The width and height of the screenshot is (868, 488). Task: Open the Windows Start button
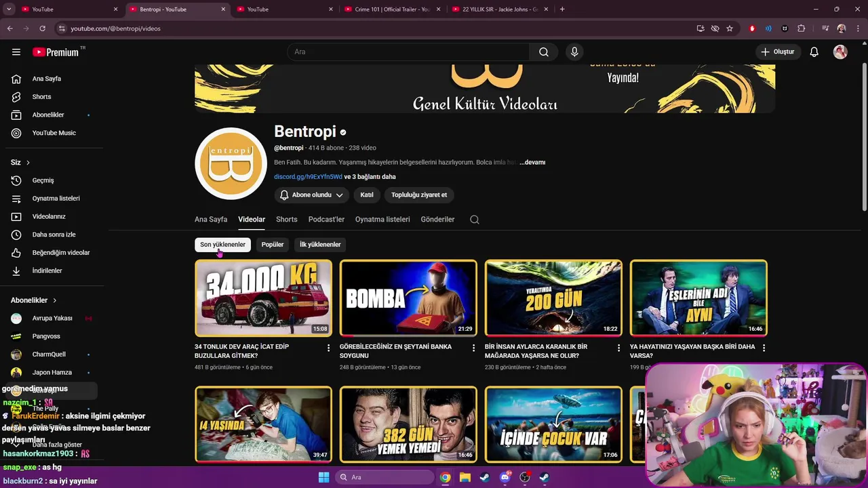[x=323, y=477]
